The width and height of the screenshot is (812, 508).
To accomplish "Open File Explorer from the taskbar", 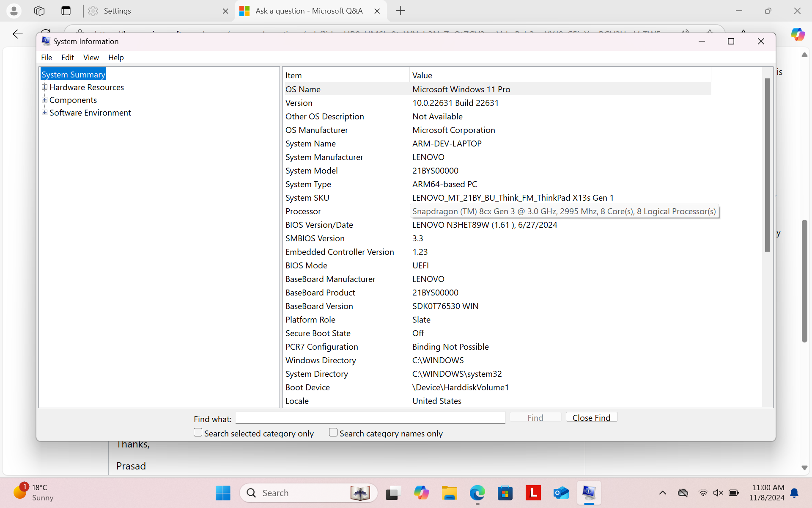I will tap(449, 493).
